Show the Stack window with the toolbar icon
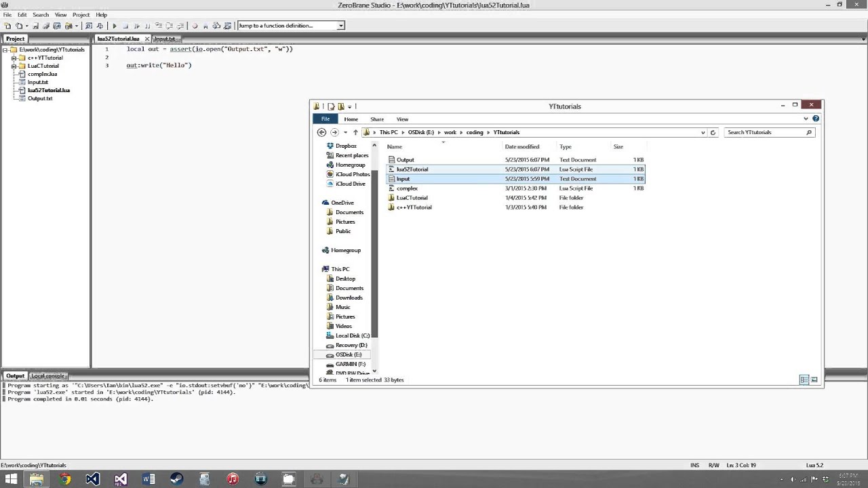Screen dimensions: 868x488 tap(216, 26)
